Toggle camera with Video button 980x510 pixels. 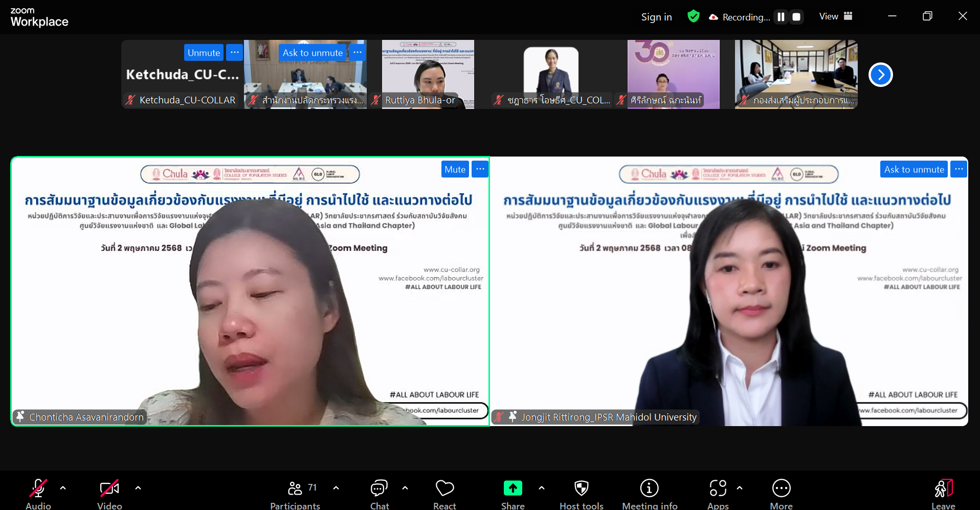coord(109,489)
